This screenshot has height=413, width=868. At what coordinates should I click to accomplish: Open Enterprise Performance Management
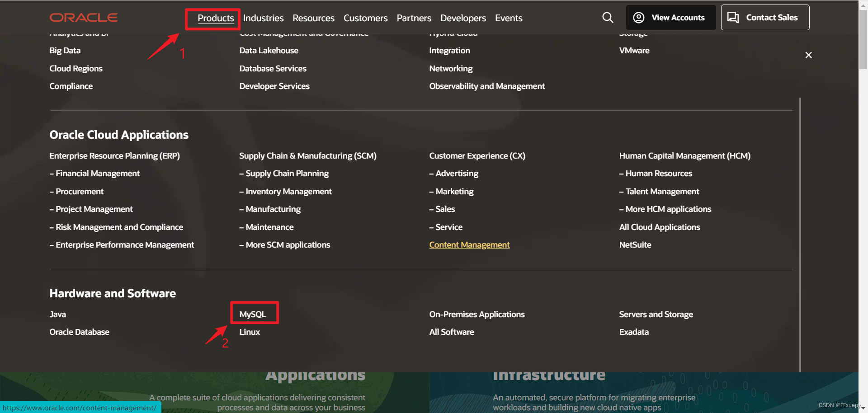122,245
